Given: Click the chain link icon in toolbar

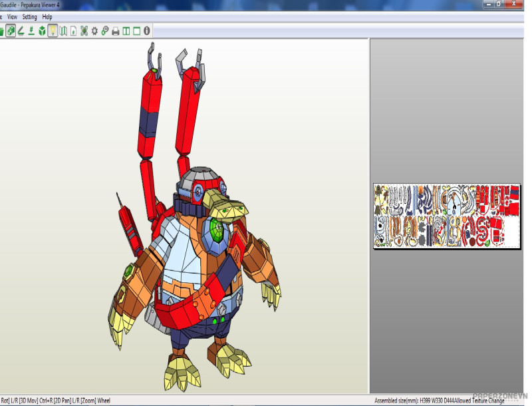Looking at the screenshot, I should coord(105,31).
